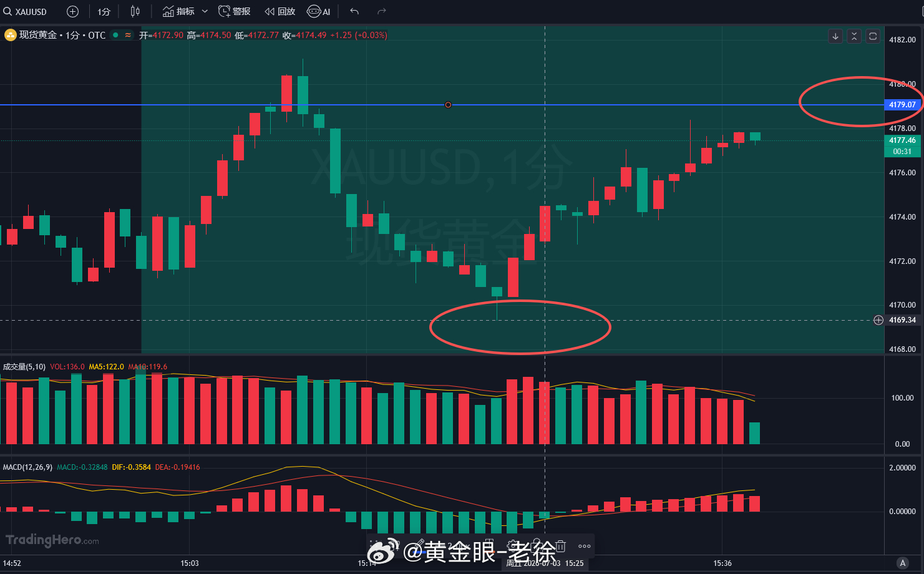Redo the chart action
The image size is (924, 574).
tap(382, 11)
